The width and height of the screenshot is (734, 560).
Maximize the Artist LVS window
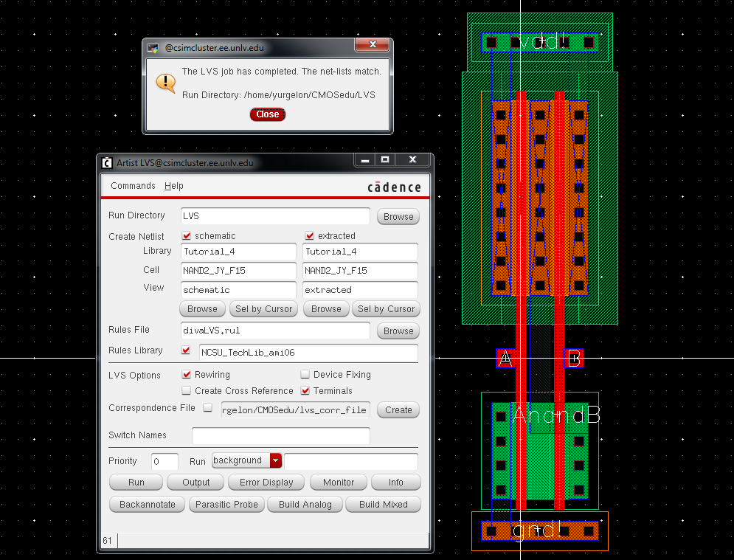pyautogui.click(x=384, y=160)
